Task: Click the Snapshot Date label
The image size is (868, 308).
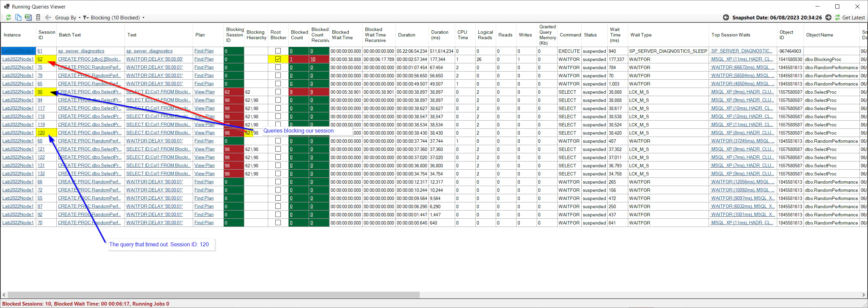Action: tap(777, 18)
